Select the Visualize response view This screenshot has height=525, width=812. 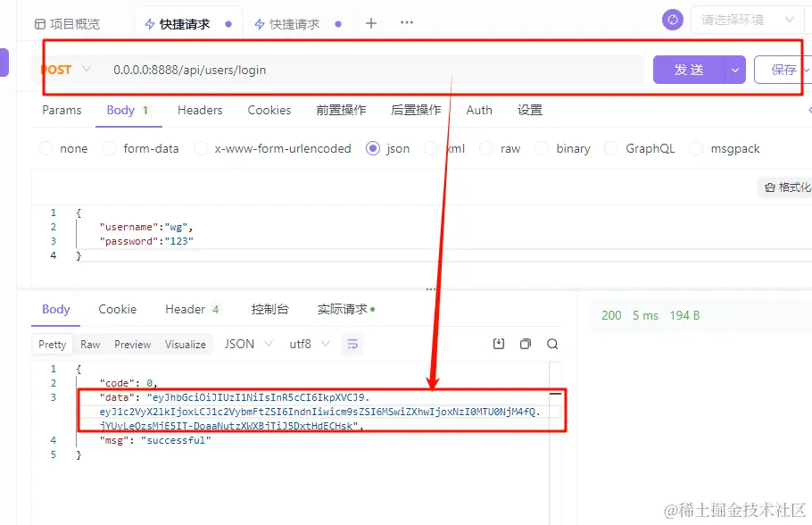[x=186, y=344]
